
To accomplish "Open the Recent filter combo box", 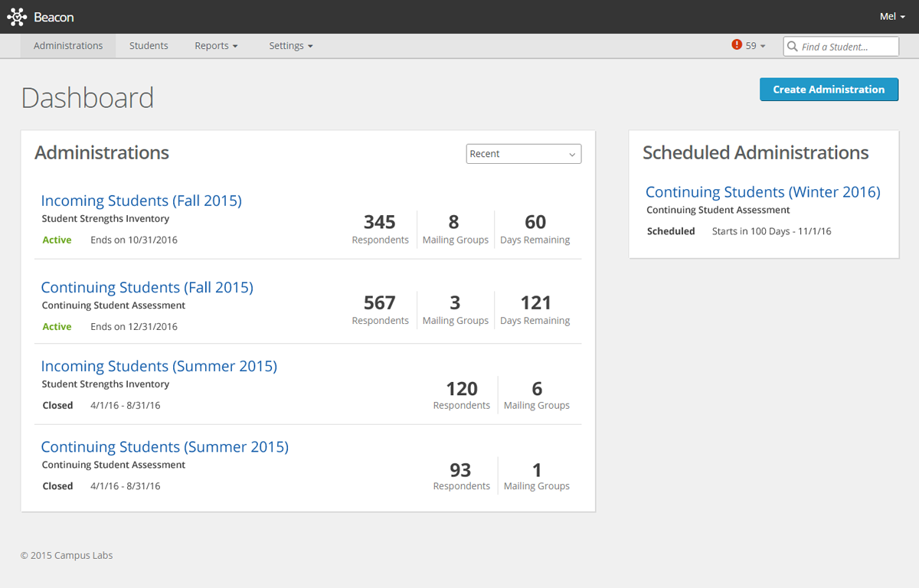I will tap(523, 154).
